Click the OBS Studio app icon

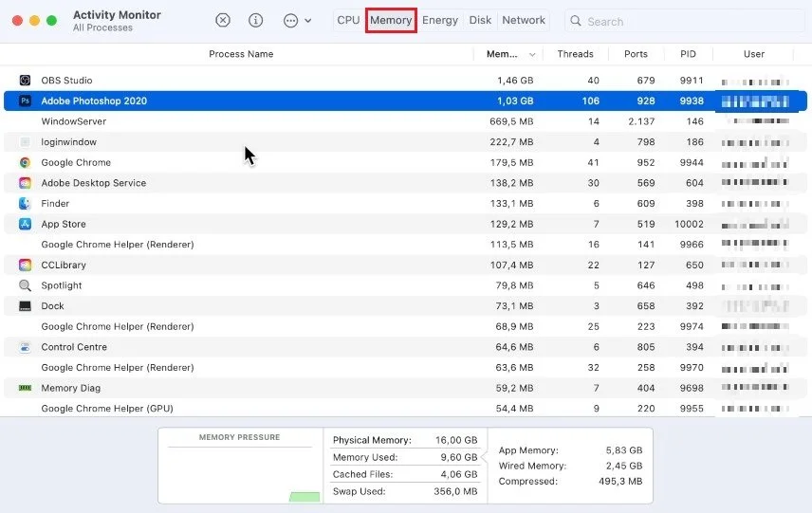point(25,81)
